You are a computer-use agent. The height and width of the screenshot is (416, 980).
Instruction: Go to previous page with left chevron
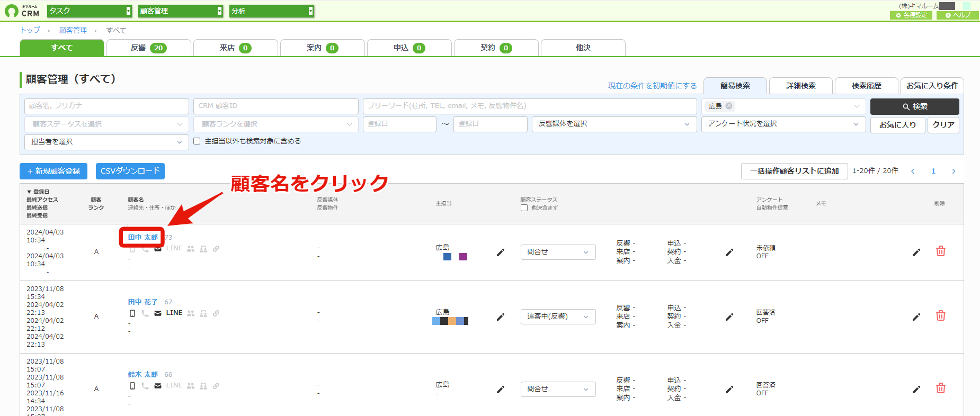pyautogui.click(x=913, y=171)
